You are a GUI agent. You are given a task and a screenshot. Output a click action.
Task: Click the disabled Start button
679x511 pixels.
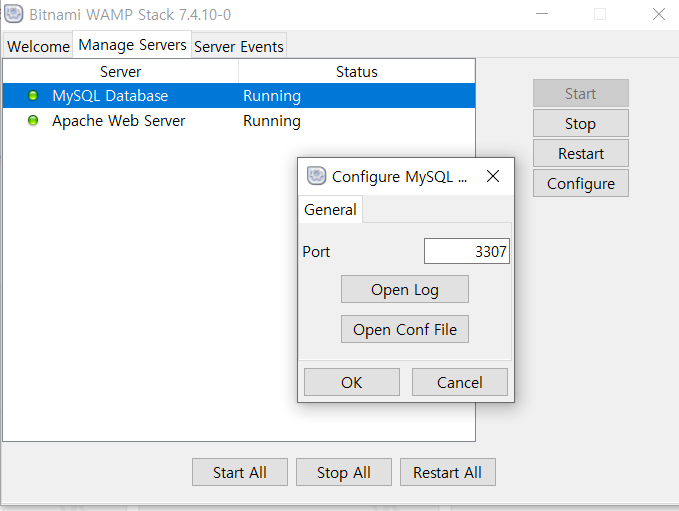coord(581,93)
